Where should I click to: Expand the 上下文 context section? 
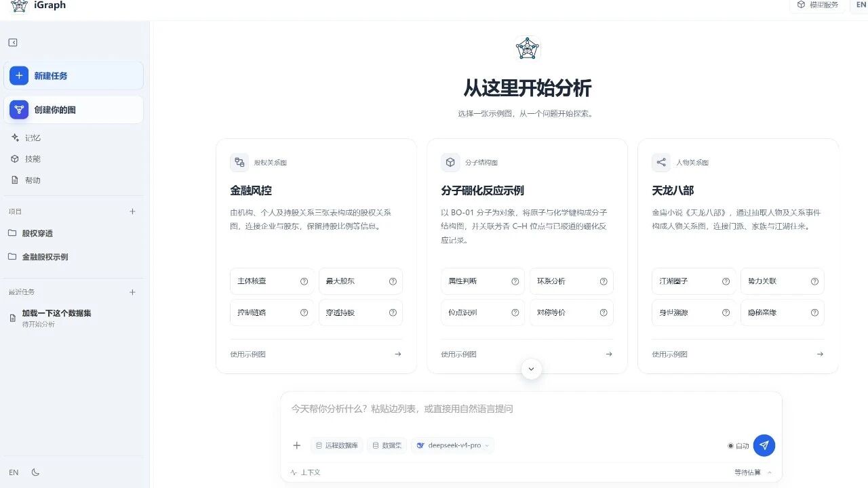pos(304,472)
